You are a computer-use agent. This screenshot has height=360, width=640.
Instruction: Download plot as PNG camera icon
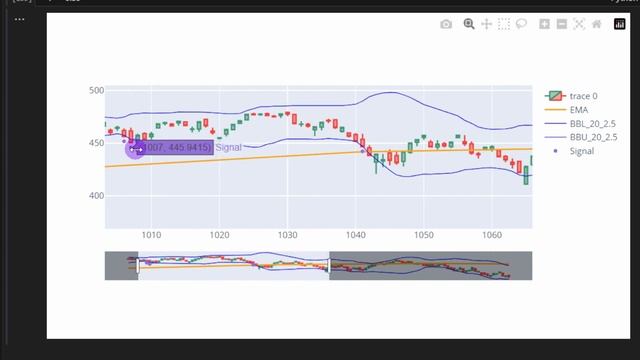coord(446,24)
